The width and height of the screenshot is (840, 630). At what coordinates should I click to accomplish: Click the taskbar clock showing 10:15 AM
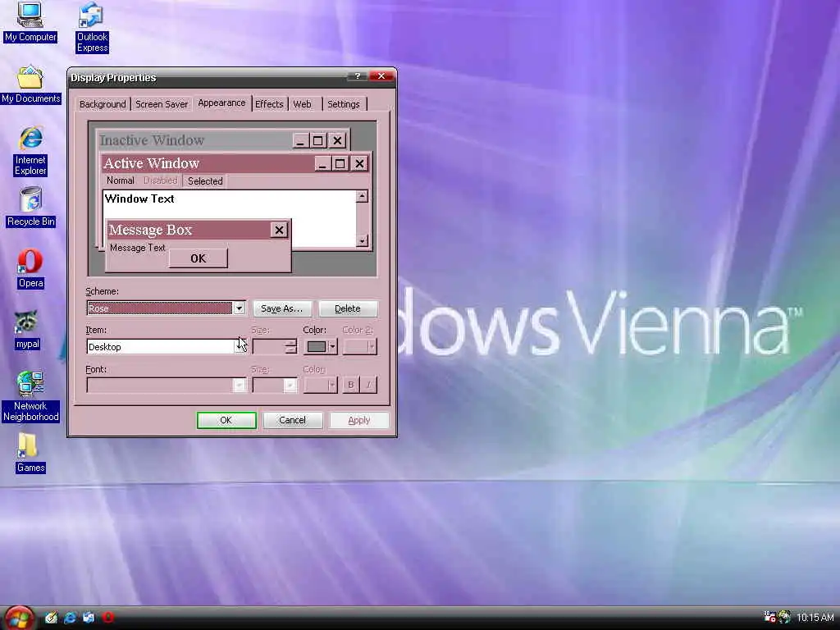815,618
